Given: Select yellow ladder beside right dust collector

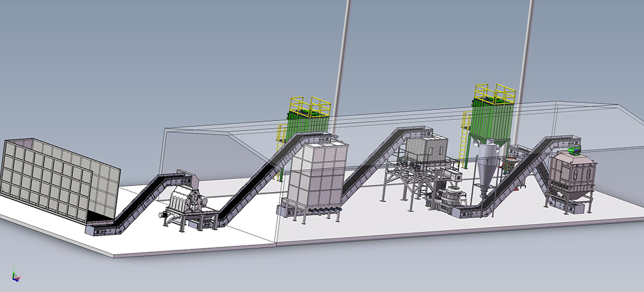Looking at the screenshot, I should tap(466, 143).
